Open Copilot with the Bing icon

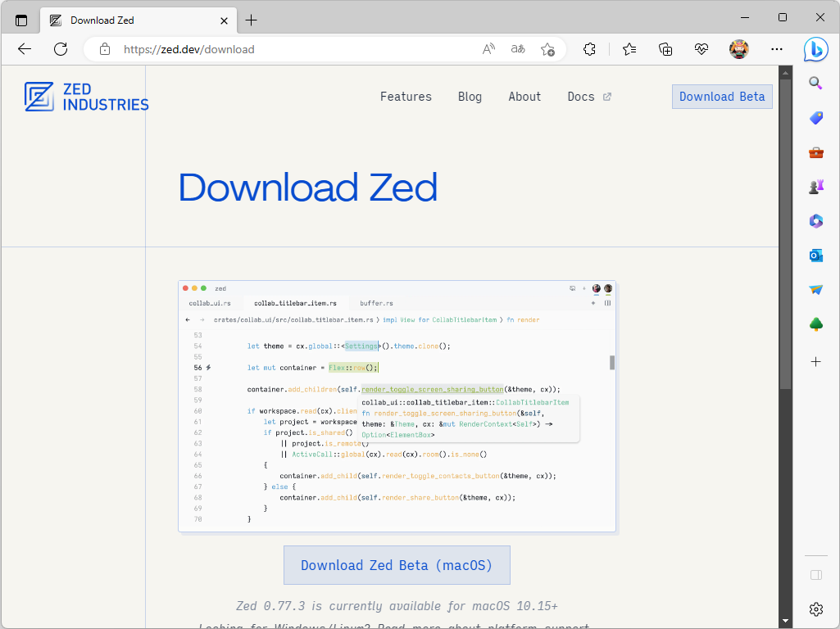(x=816, y=51)
